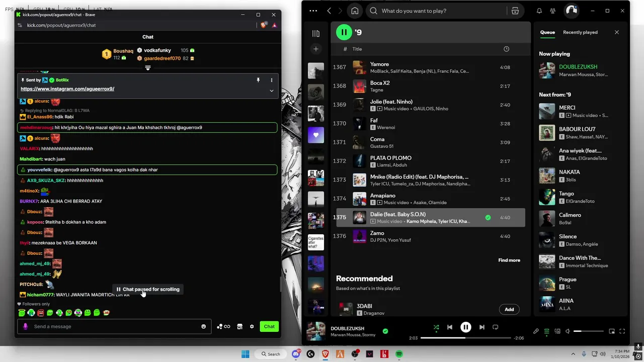Click the green Chat send button
This screenshot has width=644, height=362.
pos(269,326)
